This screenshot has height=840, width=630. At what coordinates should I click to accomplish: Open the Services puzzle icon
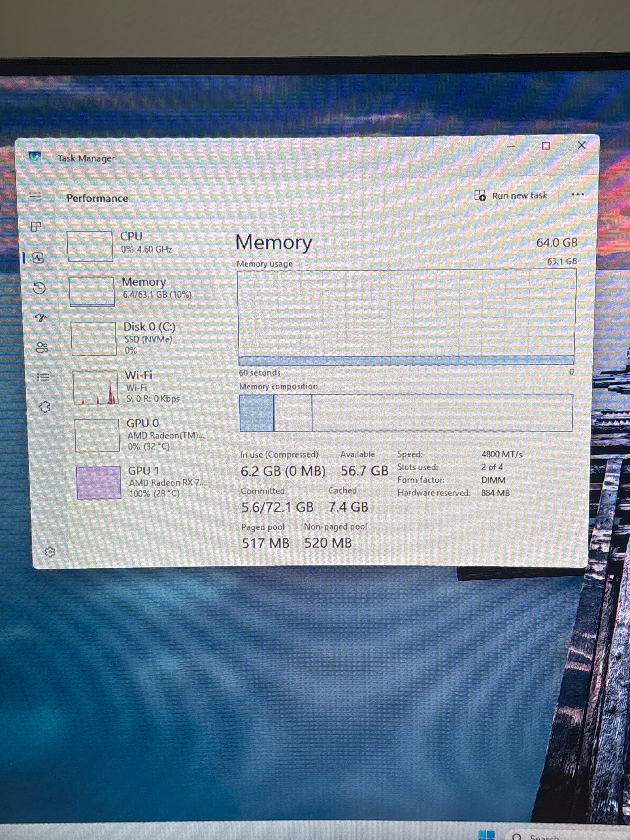[45, 407]
